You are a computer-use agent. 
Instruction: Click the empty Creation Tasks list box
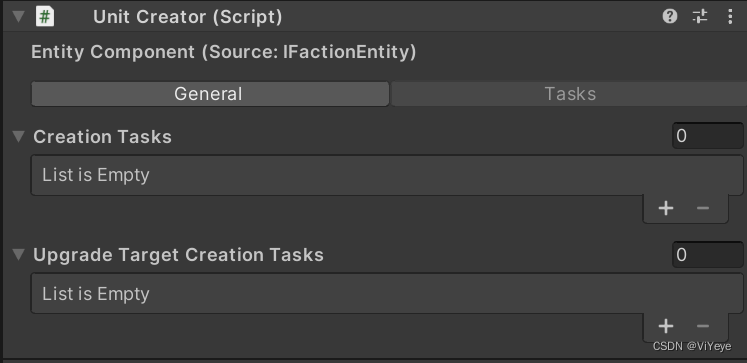pyautogui.click(x=387, y=175)
